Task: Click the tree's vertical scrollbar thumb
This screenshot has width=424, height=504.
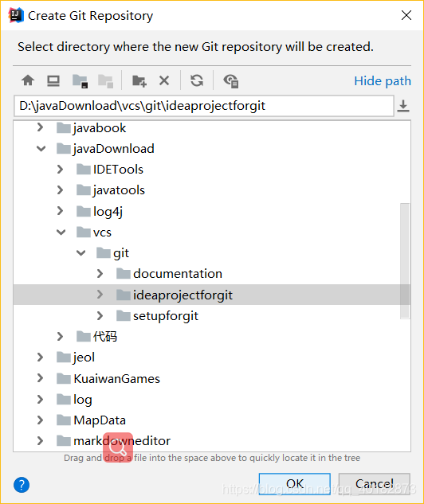Action: click(405, 260)
